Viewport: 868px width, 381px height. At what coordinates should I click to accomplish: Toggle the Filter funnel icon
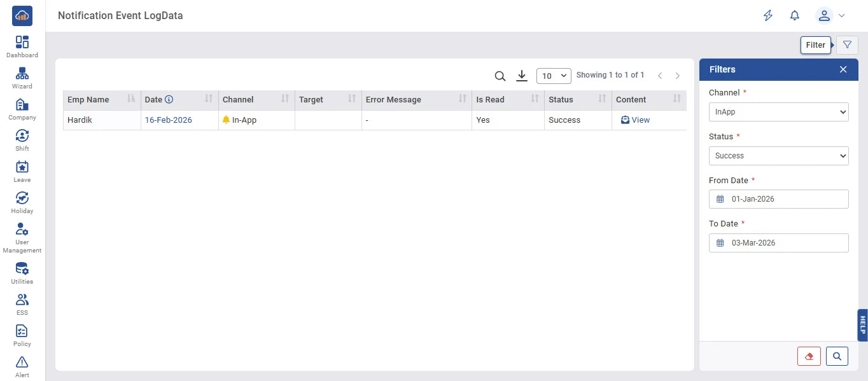(x=846, y=45)
